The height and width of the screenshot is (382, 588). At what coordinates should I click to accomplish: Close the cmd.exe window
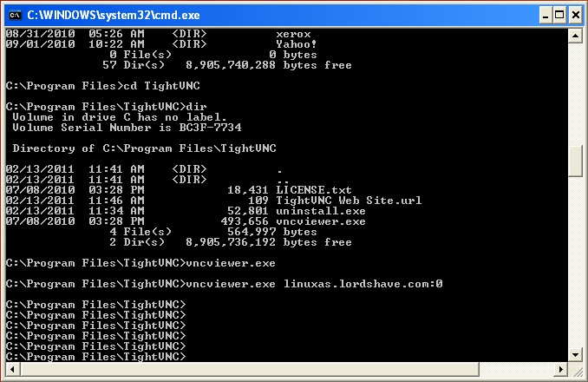[x=575, y=15]
